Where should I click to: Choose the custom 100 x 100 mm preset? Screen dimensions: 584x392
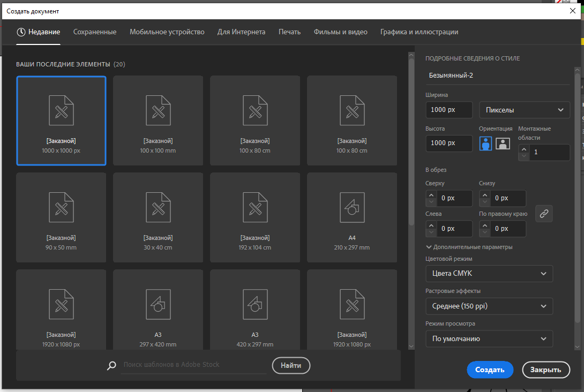click(x=158, y=120)
